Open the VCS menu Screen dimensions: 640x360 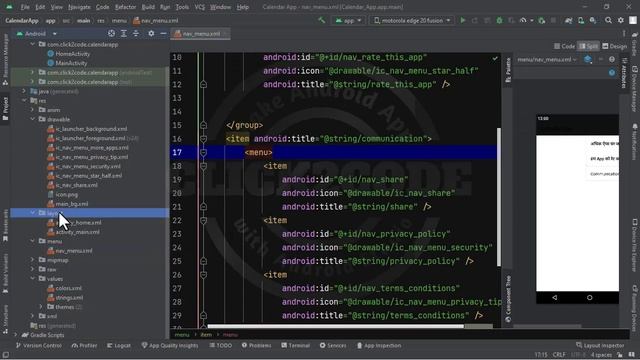point(200,7)
